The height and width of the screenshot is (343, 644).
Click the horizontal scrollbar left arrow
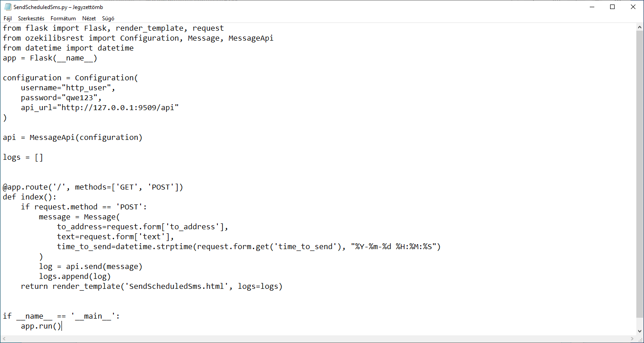click(4, 339)
